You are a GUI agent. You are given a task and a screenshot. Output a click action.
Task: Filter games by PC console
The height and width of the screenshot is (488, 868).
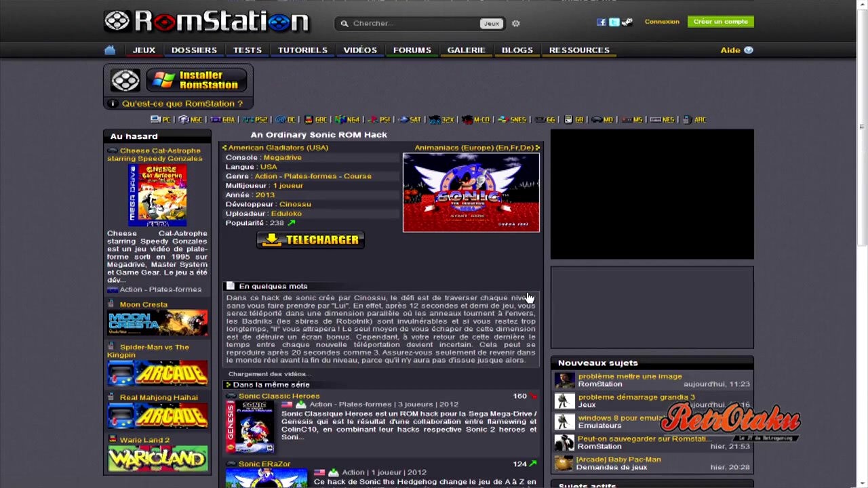(x=161, y=119)
